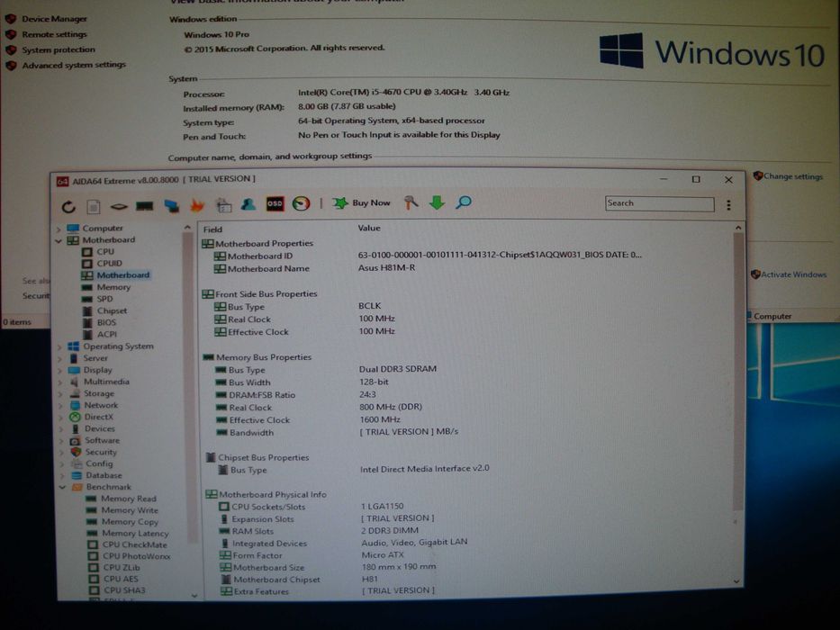Start System Stability Test (flame icon)
The width and height of the screenshot is (840, 630).
click(x=197, y=205)
